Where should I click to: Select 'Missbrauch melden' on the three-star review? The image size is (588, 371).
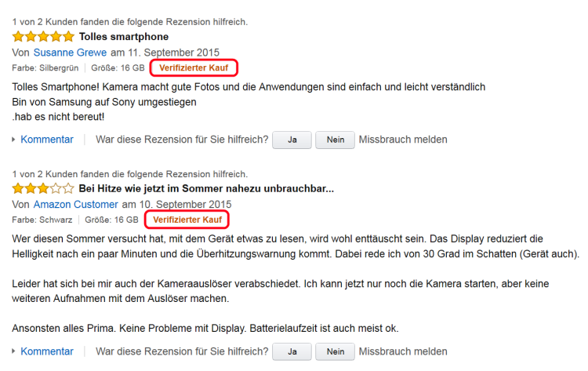[403, 351]
